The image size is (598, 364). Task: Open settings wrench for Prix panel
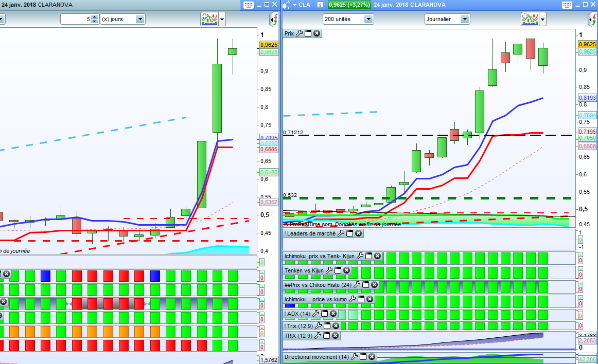click(x=300, y=33)
